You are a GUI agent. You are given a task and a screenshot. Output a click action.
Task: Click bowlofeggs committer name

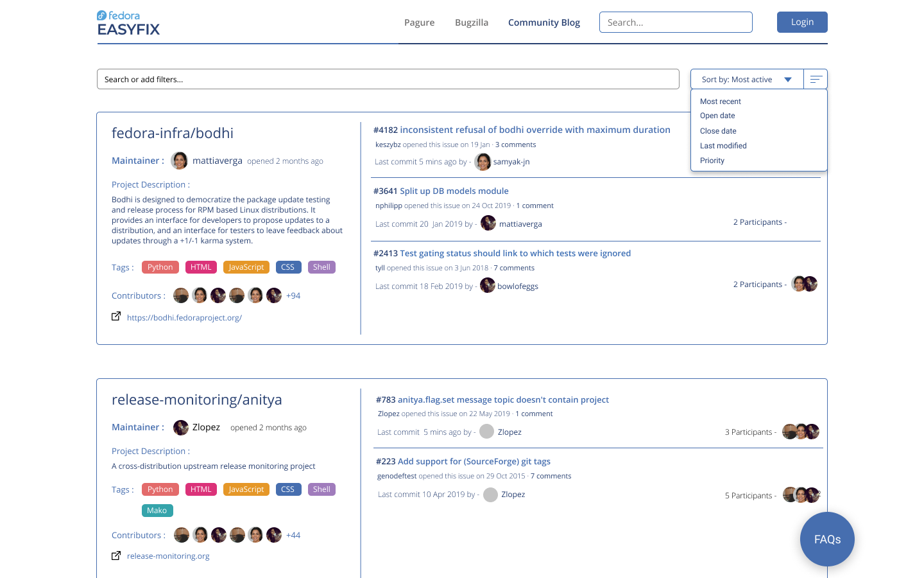(x=518, y=286)
